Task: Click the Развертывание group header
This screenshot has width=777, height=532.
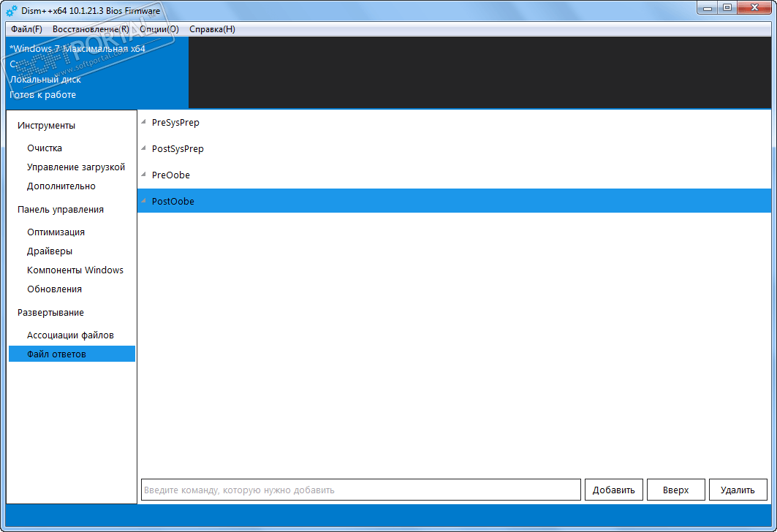Action: click(x=50, y=313)
